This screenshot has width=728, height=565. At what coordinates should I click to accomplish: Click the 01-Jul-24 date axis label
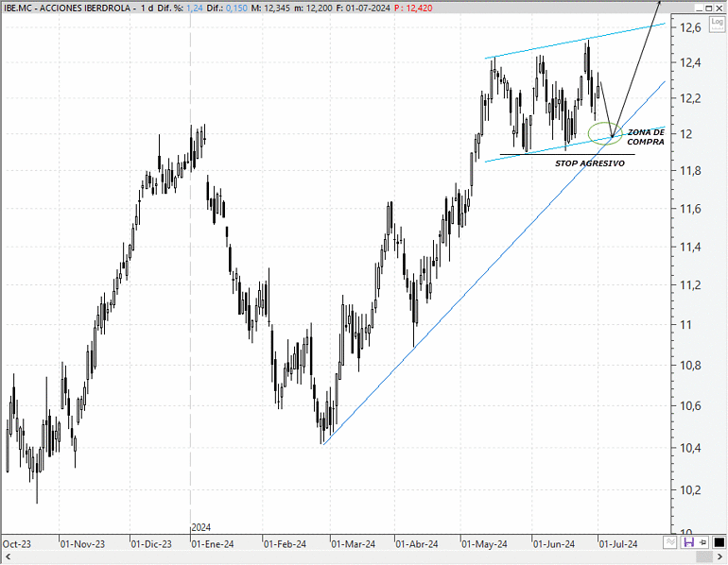(x=618, y=544)
